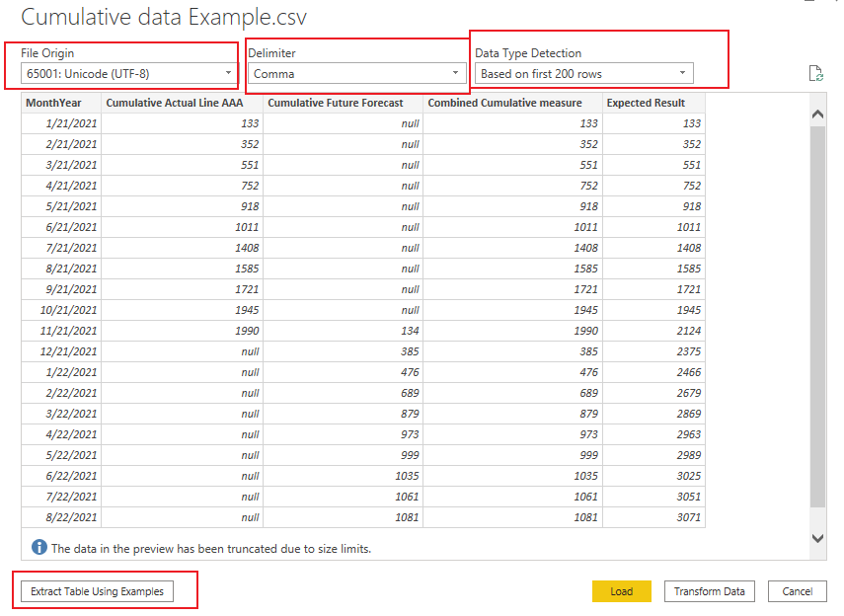Select the 11/21/2021 date cell
Image resolution: width=844 pixels, height=616 pixels.
coord(61,331)
